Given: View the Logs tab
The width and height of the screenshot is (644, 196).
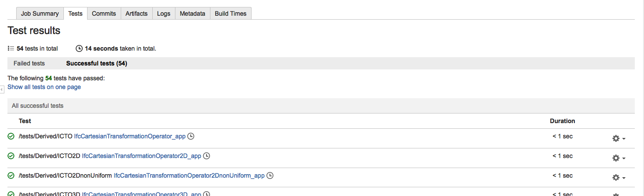Looking at the screenshot, I should 164,14.
